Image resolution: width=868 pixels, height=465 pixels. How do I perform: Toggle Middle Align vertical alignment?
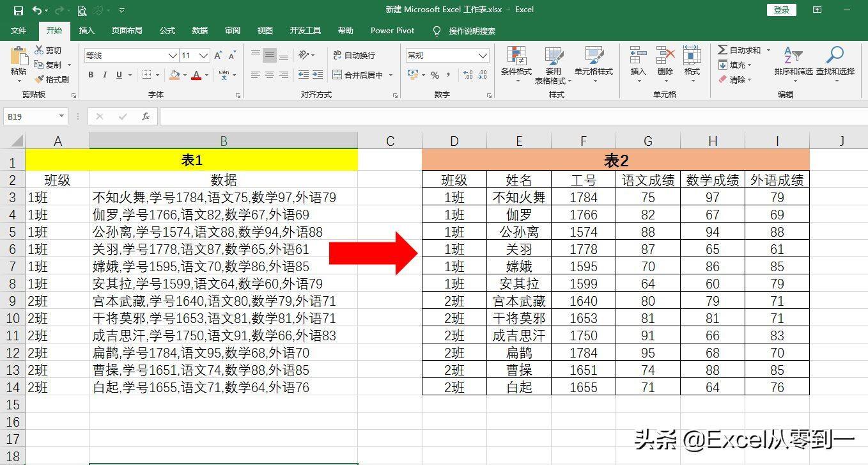[270, 56]
